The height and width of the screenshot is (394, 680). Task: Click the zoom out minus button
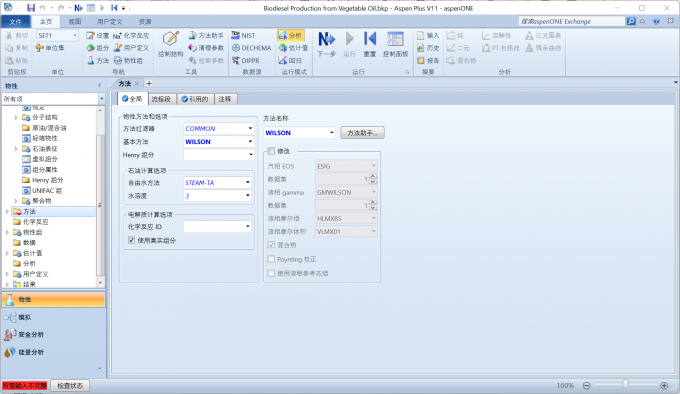pyautogui.click(x=586, y=385)
